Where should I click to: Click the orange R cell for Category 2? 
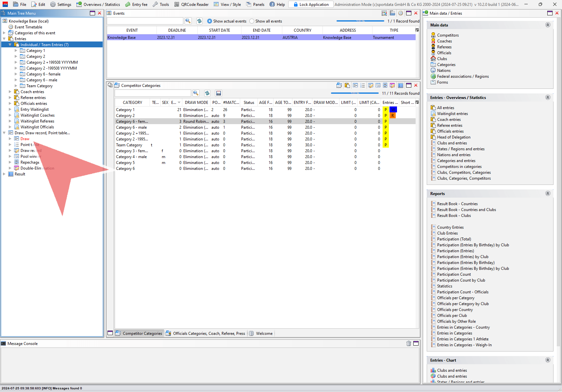(392, 116)
